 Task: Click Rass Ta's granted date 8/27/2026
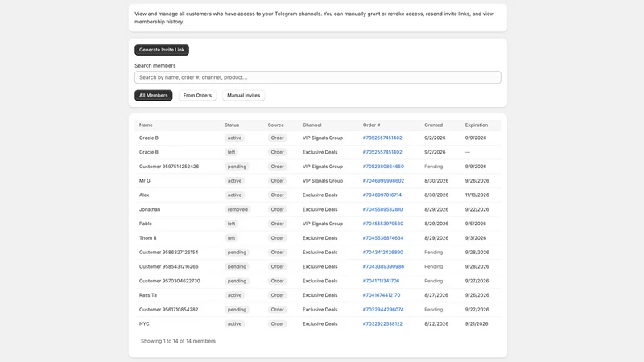tap(436, 295)
